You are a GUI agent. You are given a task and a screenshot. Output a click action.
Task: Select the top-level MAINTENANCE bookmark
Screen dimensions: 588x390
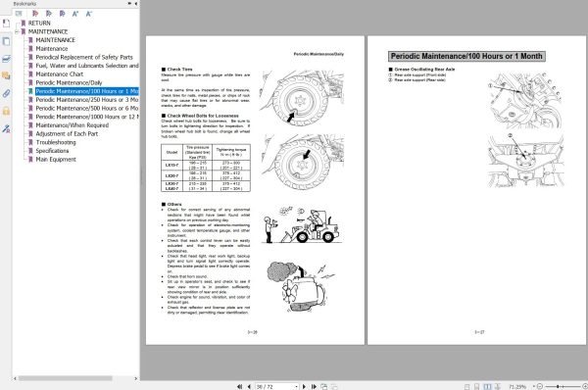click(x=48, y=31)
